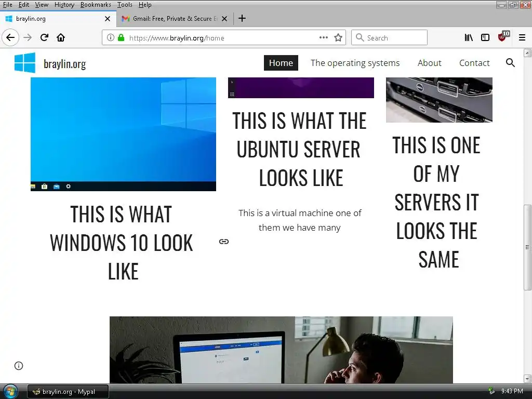Image resolution: width=532 pixels, height=399 pixels.
Task: Click the website search magnifier icon
Action: pyautogui.click(x=510, y=63)
